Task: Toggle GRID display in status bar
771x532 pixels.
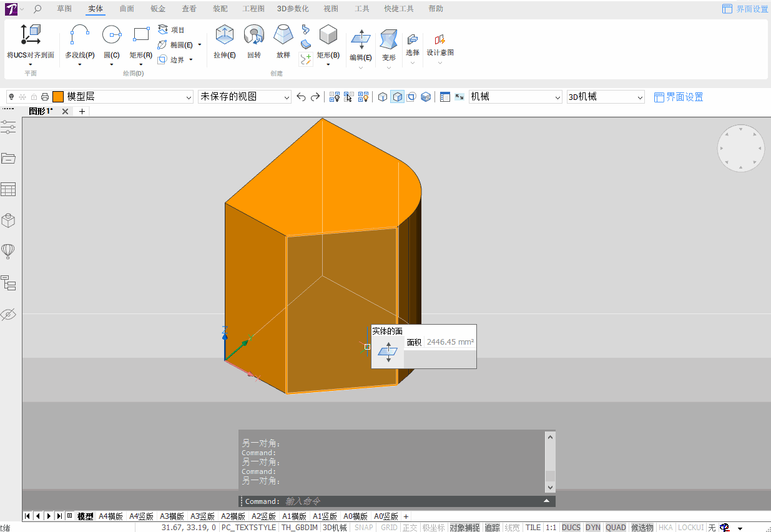Action: (389, 528)
